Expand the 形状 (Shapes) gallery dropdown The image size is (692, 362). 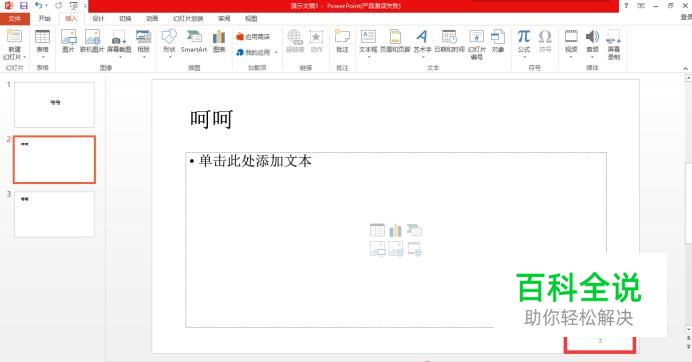(x=169, y=57)
